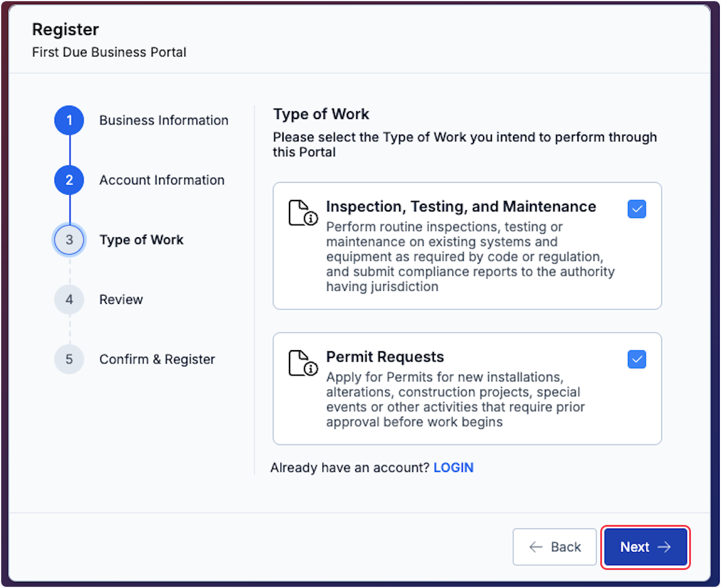Select step 5 circle

pyautogui.click(x=70, y=359)
